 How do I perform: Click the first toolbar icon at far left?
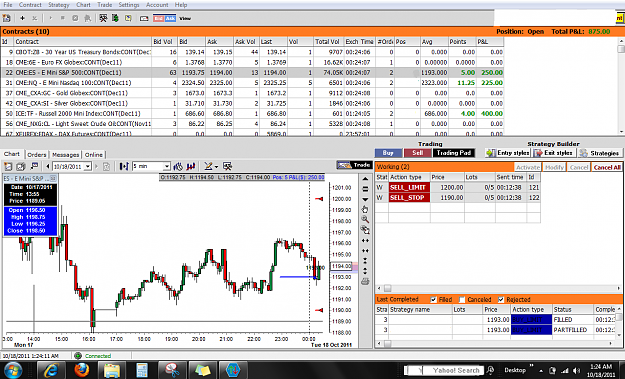(6, 18)
